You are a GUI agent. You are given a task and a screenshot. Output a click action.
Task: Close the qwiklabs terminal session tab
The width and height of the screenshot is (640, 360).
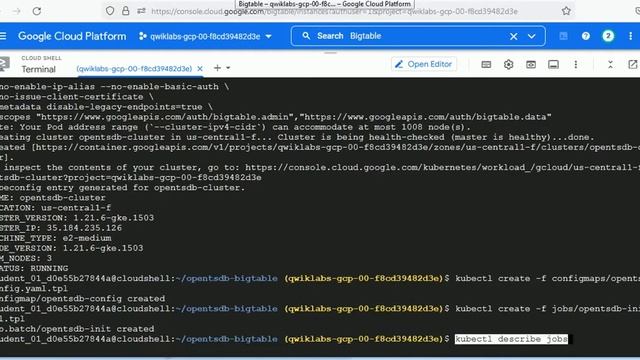pyautogui.click(x=200, y=69)
